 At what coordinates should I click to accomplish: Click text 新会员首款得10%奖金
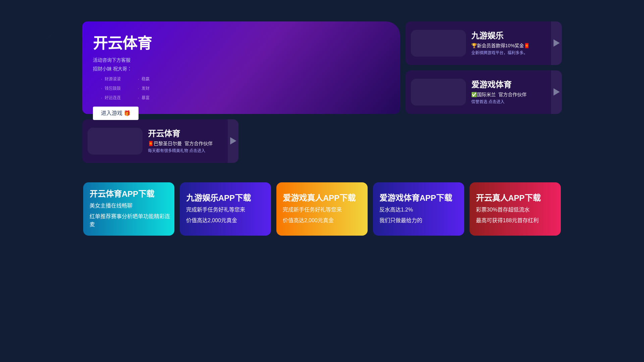pos(500,46)
